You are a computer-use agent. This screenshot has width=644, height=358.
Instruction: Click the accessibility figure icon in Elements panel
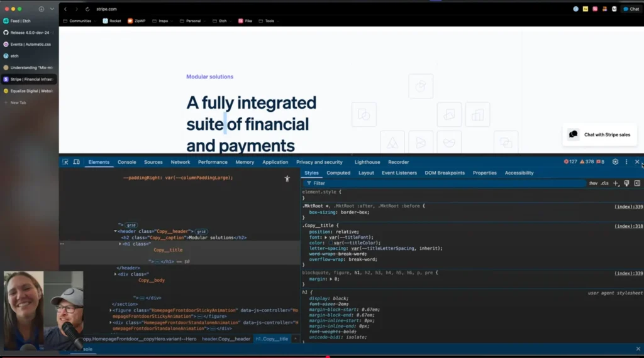287,178
